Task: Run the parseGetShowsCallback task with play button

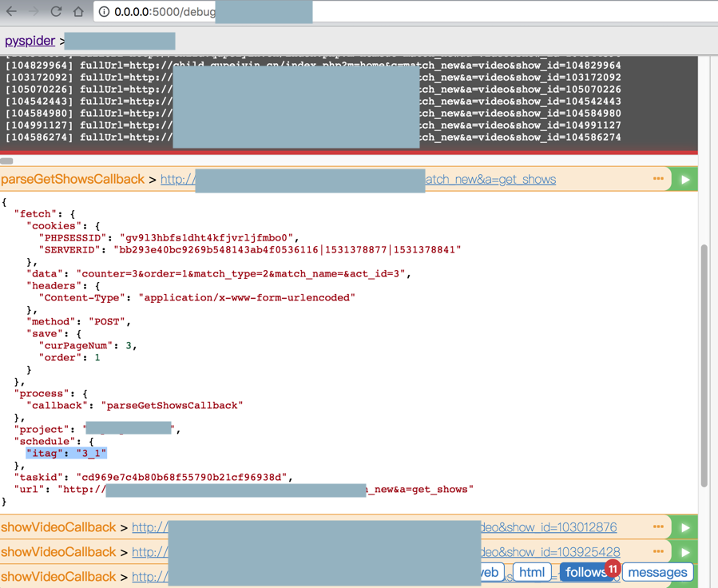Action: coord(685,180)
